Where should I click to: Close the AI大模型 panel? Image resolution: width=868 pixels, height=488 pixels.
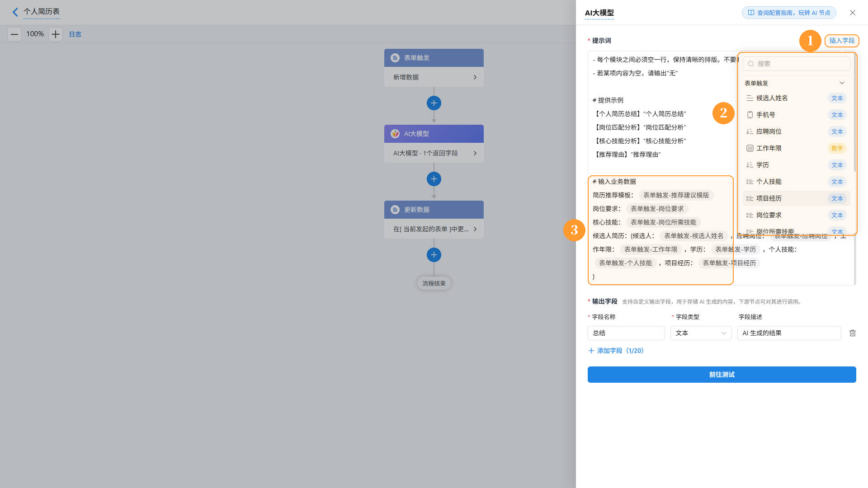tap(853, 13)
